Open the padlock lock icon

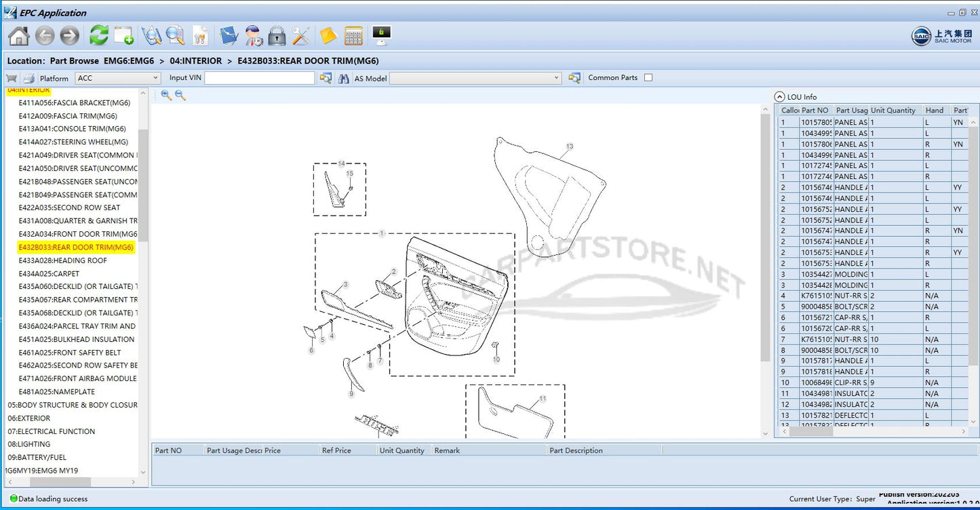[277, 36]
